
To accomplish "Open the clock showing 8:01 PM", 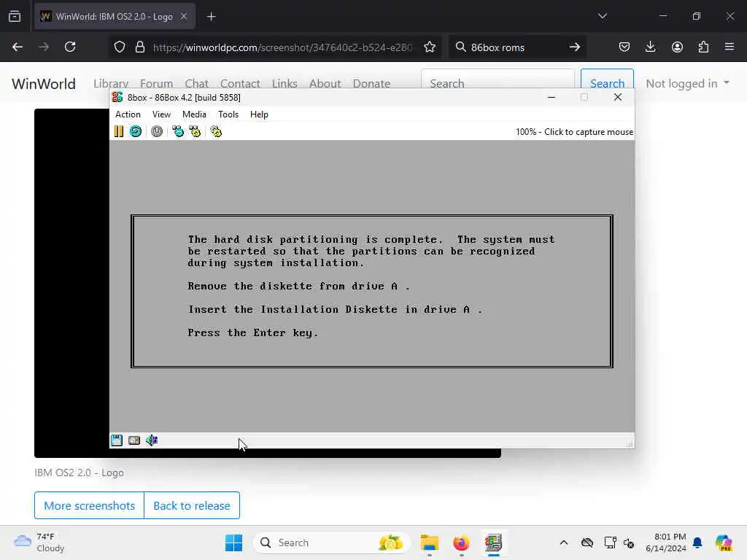I will 665,542.
